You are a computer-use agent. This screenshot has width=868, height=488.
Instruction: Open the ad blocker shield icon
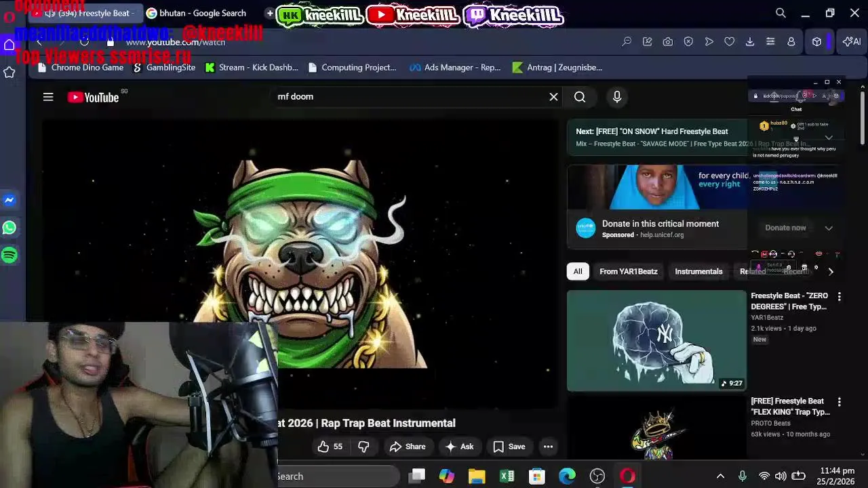click(x=688, y=42)
